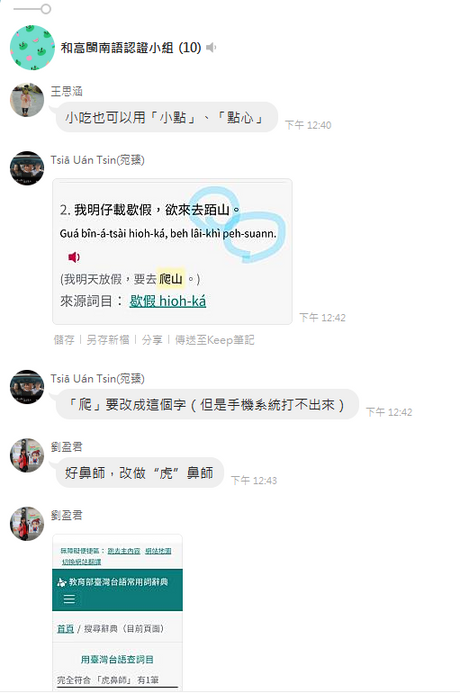The height and width of the screenshot is (693, 460).
Task: Open 劉盈君's avatar above dictionary screenshot
Action: 27,524
